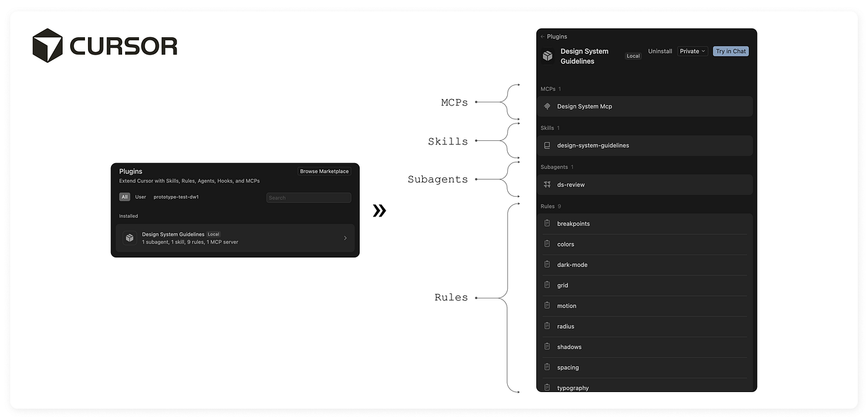
Task: Click the design-system-guidelines skill book icon
Action: pyautogui.click(x=547, y=145)
